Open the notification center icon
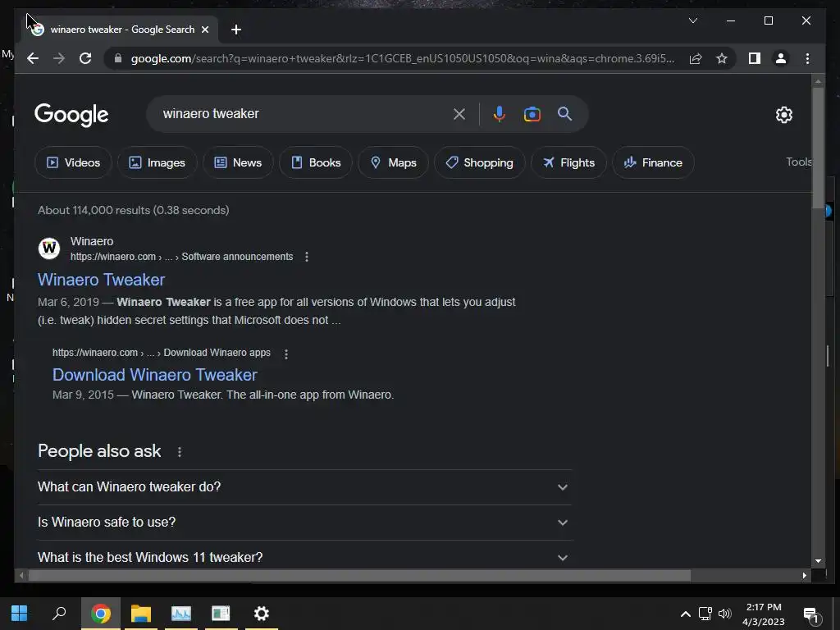This screenshot has width=840, height=630. pyautogui.click(x=811, y=614)
